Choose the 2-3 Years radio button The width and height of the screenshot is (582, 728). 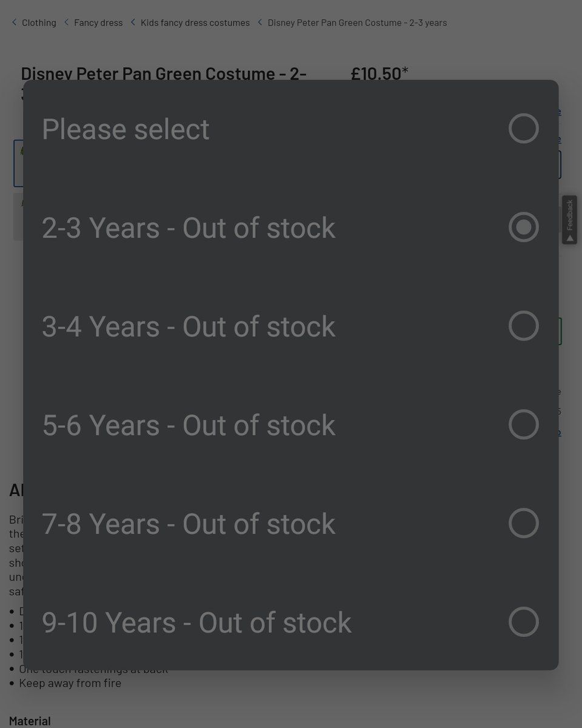click(x=524, y=227)
